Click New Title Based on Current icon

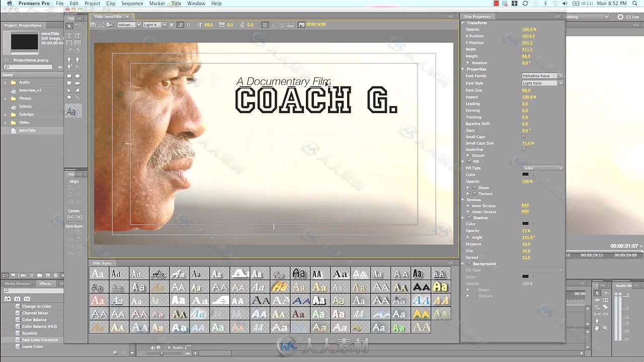tap(93, 25)
